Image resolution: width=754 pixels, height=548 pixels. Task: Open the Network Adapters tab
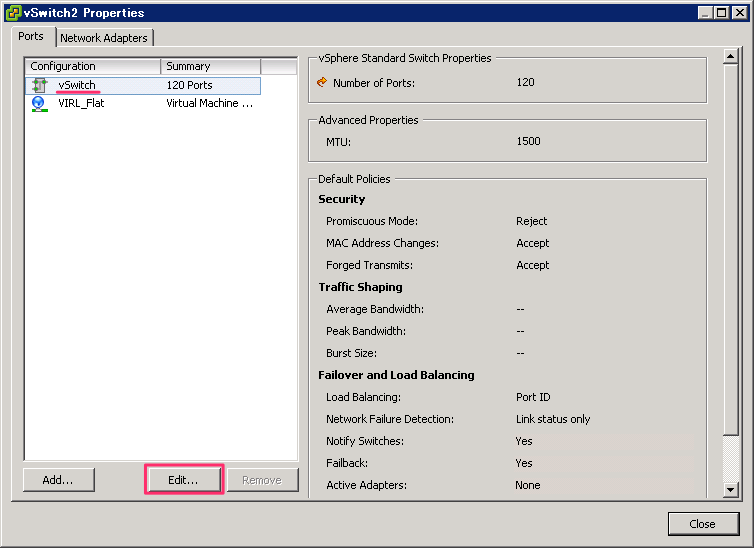point(104,38)
